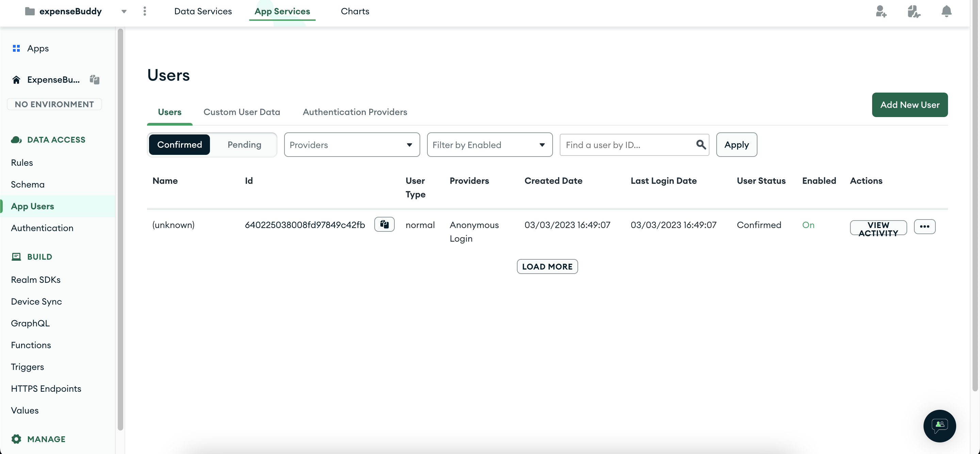This screenshot has width=980, height=454.
Task: Open the Providers dropdown
Action: point(352,145)
